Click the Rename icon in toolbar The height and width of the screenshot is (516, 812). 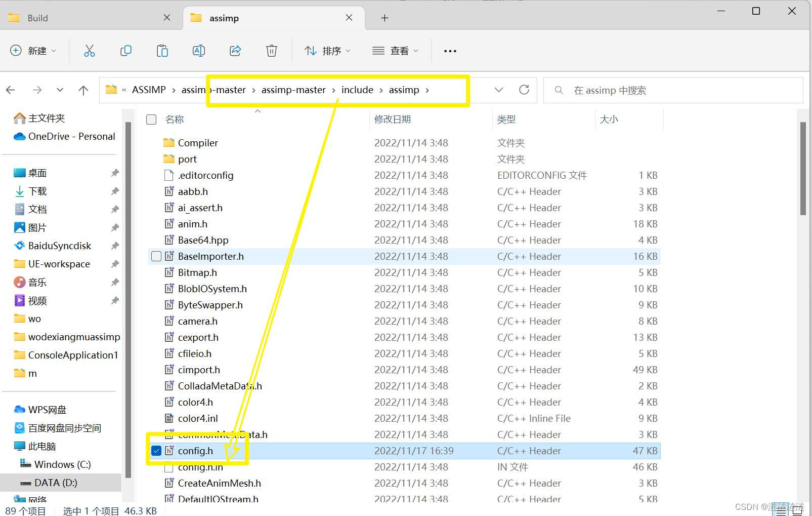(x=199, y=51)
